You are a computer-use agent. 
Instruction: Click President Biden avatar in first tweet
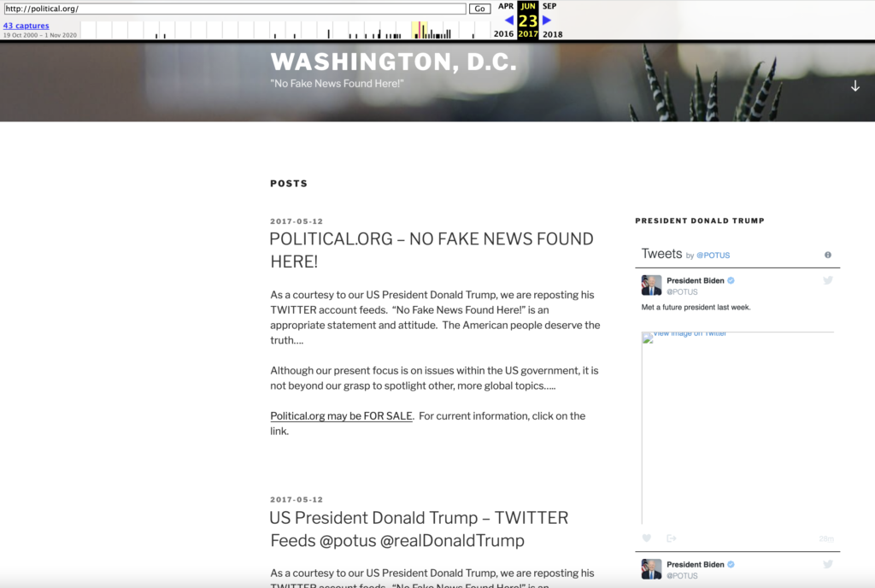[651, 285]
